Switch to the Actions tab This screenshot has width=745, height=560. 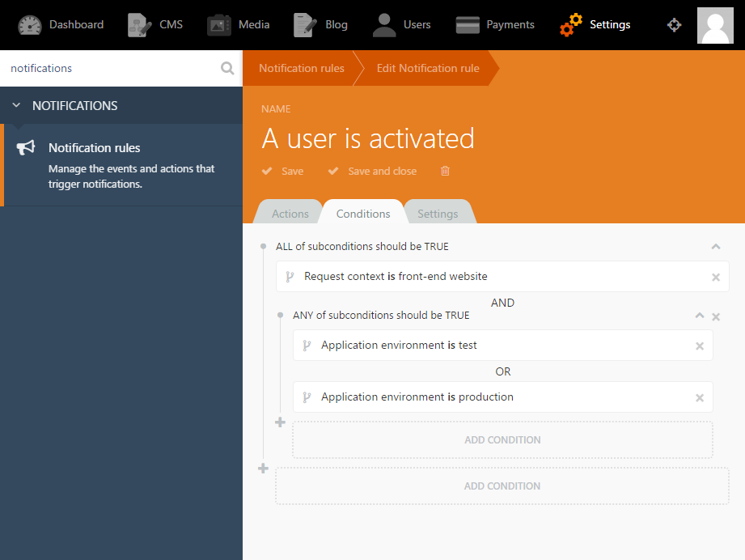290,214
